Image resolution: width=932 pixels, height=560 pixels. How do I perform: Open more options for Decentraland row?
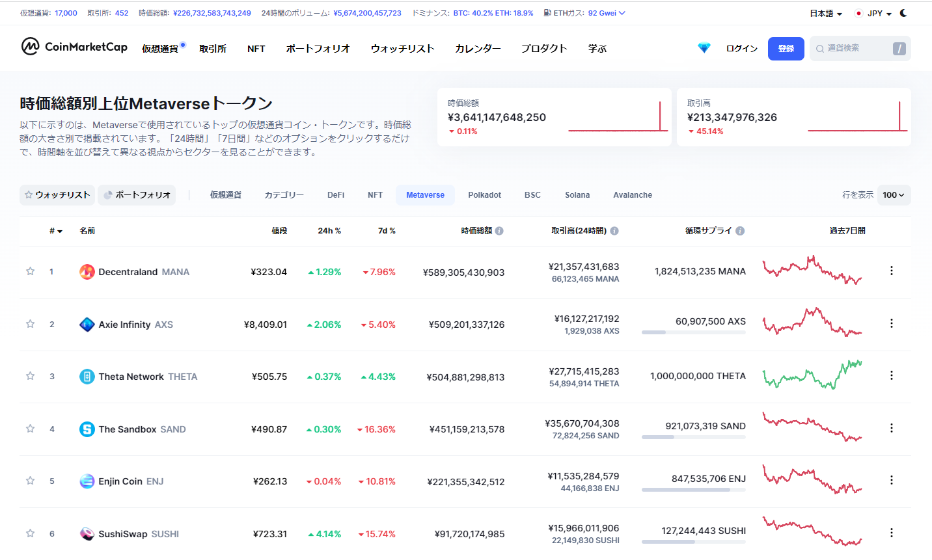pyautogui.click(x=892, y=271)
